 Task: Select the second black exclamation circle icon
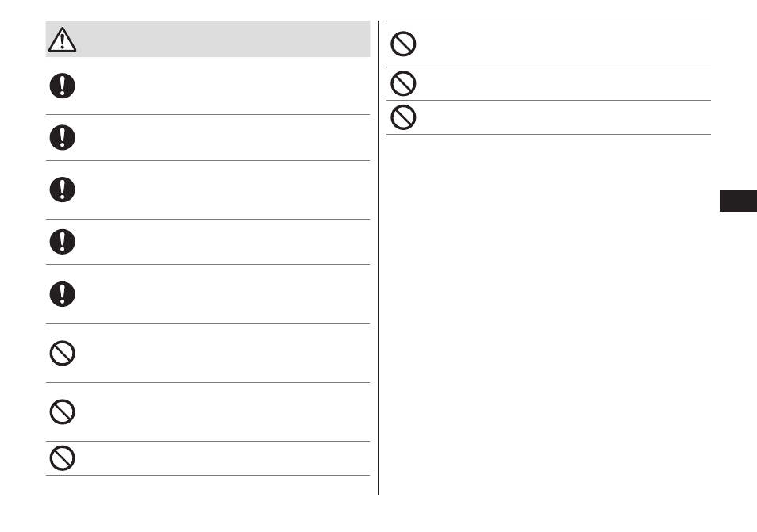[x=62, y=137]
